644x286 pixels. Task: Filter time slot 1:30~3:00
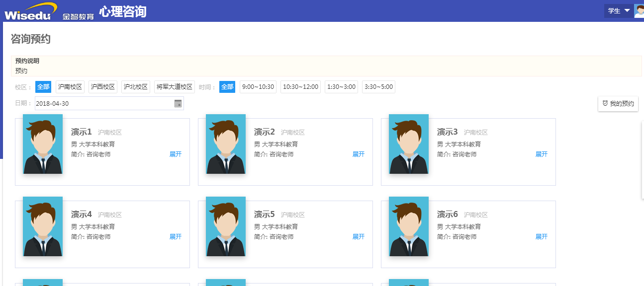(x=341, y=87)
